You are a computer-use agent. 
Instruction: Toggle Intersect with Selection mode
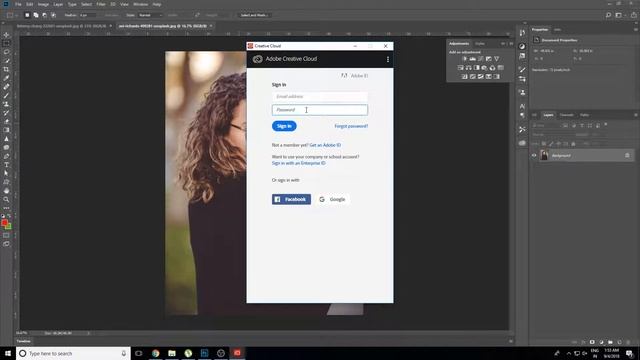(53, 15)
